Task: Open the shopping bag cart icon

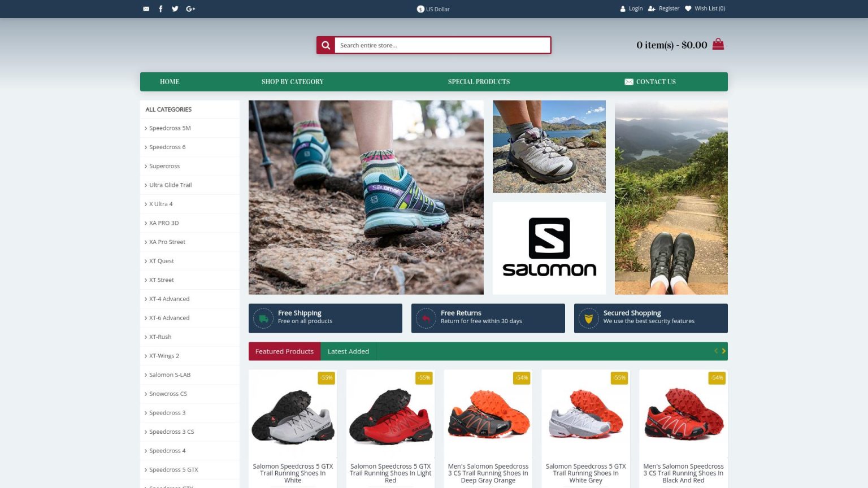Action: click(718, 44)
